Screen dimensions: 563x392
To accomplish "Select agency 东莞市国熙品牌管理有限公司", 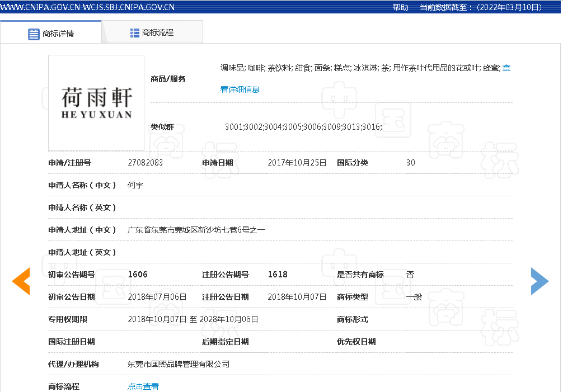I will (x=179, y=364).
